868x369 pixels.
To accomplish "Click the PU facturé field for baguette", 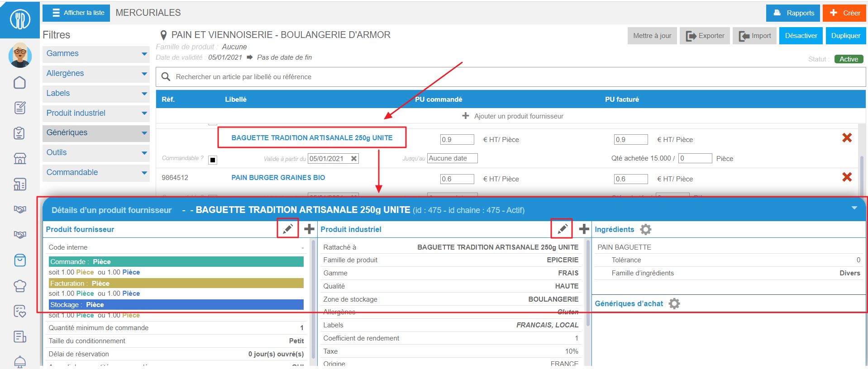I will (x=631, y=140).
